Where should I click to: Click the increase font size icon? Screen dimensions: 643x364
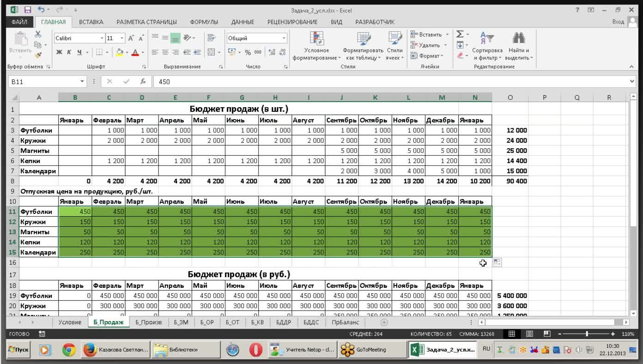pyautogui.click(x=131, y=38)
